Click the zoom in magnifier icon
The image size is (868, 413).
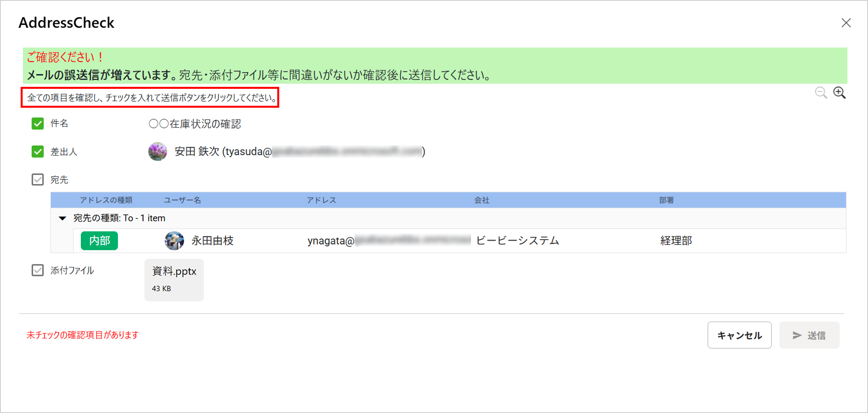(839, 92)
